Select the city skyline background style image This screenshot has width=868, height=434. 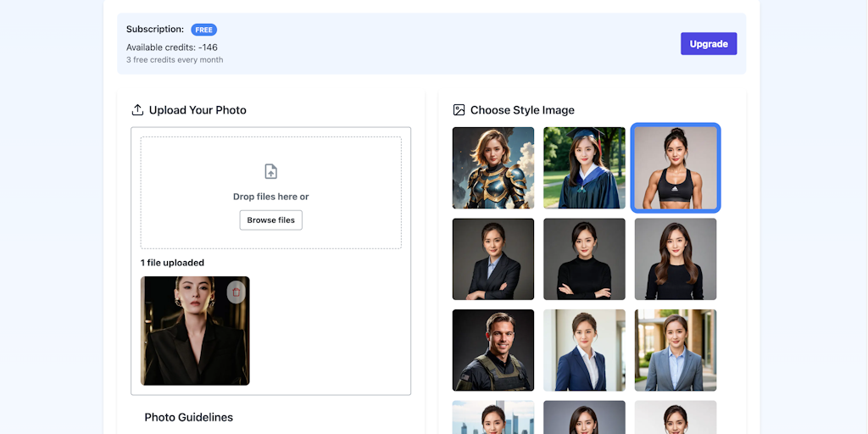click(x=493, y=417)
